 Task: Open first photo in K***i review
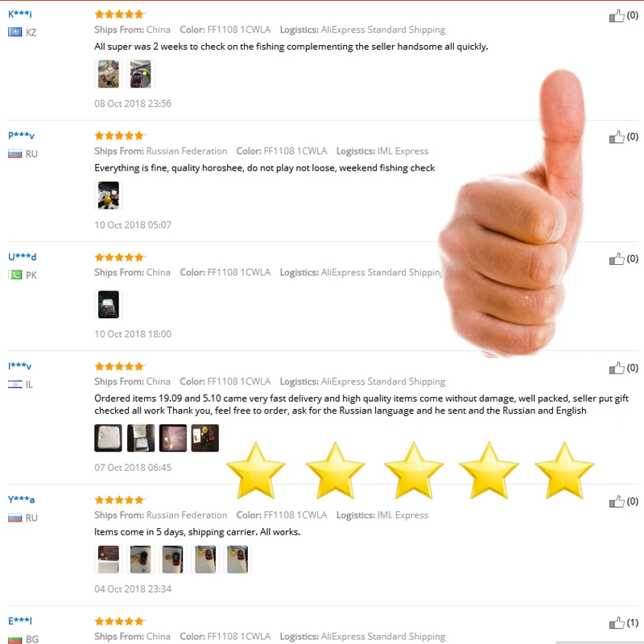(109, 74)
